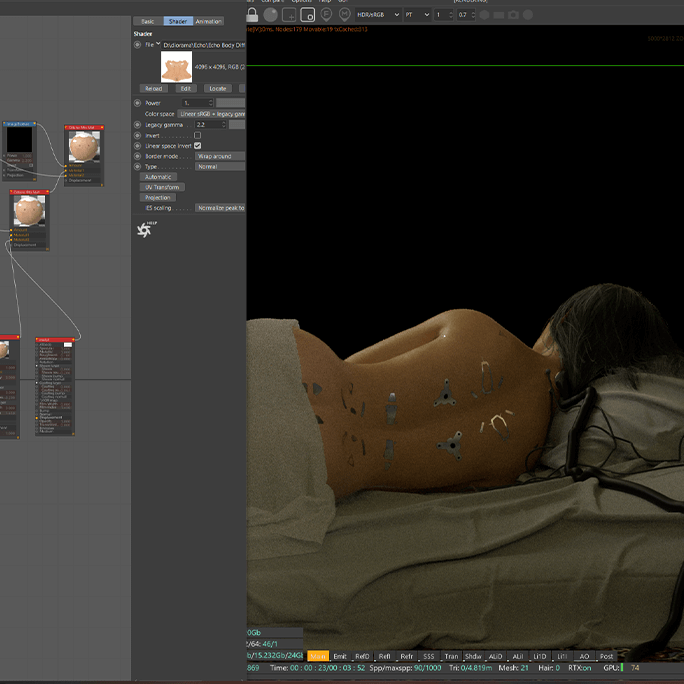684x684 pixels.
Task: Toggle animation dot beside Legacy gamma
Action: (x=137, y=125)
